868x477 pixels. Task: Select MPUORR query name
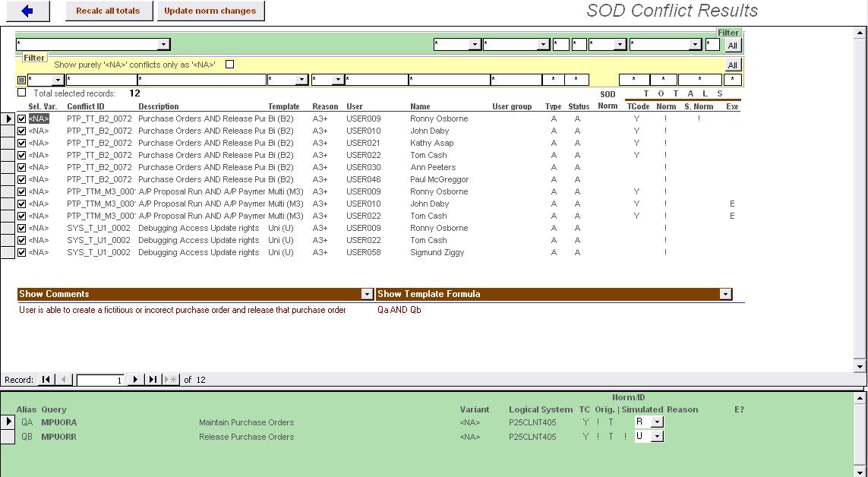point(58,437)
